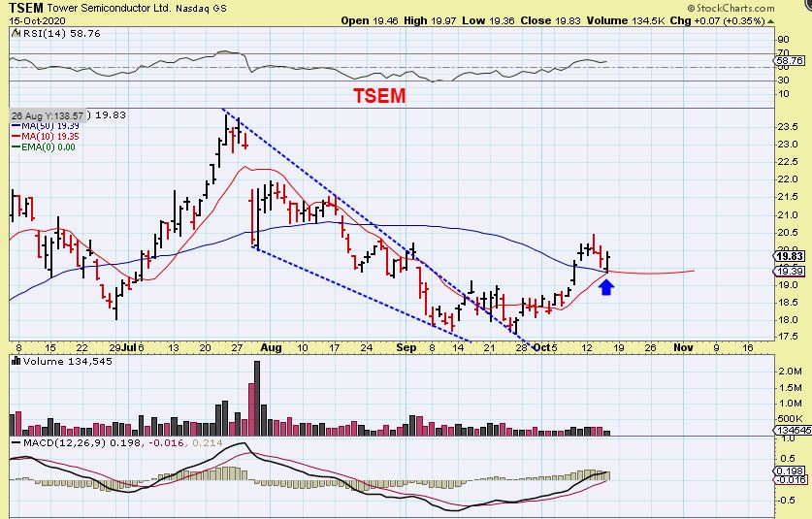Viewport: 812px width, 519px height.
Task: Click the 500K volume axis label
Action: point(790,418)
